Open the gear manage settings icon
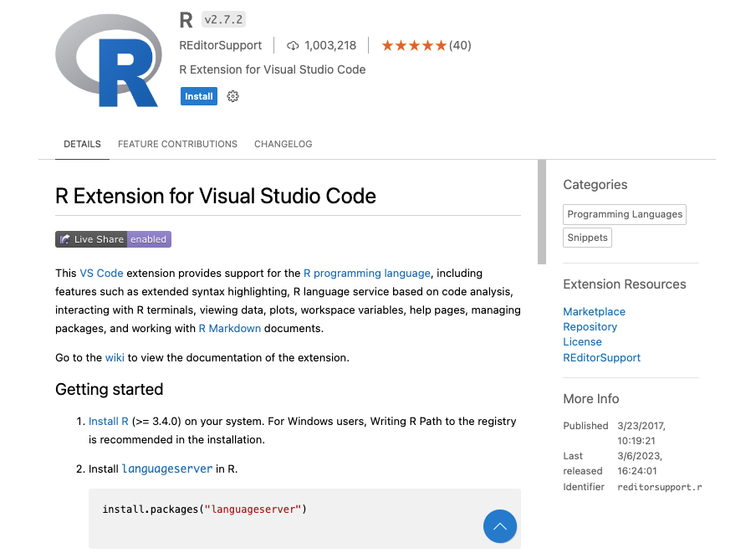Screen dimensions: 756x558 click(x=232, y=96)
